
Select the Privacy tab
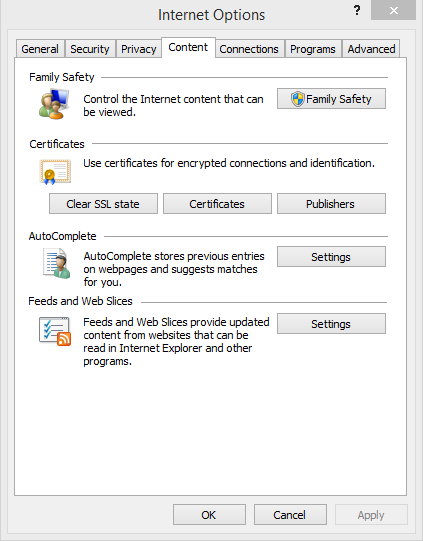click(139, 49)
